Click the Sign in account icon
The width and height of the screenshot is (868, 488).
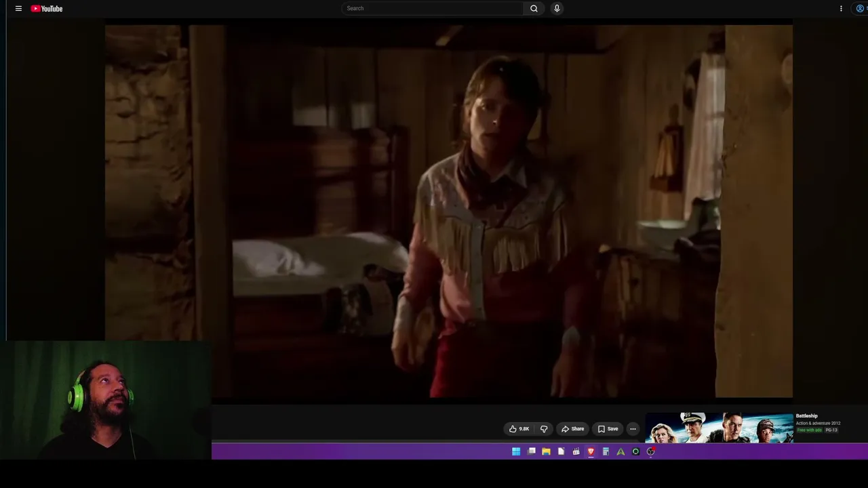861,9
